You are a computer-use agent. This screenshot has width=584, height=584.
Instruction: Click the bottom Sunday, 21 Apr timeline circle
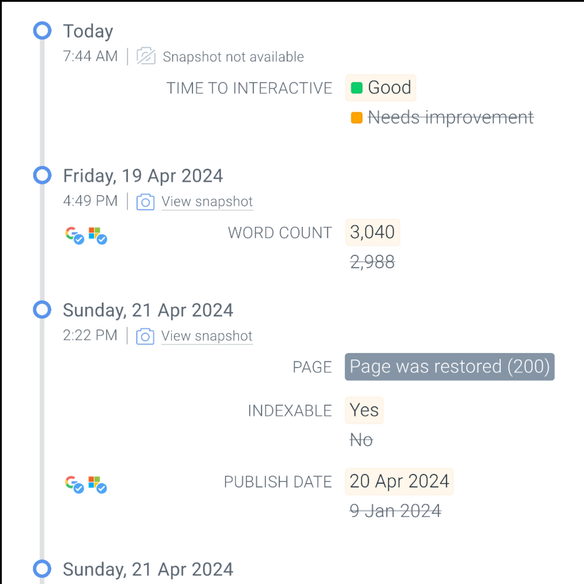tap(42, 569)
